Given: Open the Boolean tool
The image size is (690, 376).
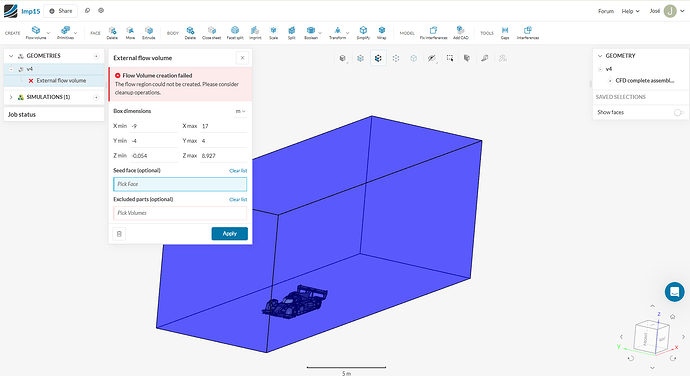Looking at the screenshot, I should pos(311,33).
